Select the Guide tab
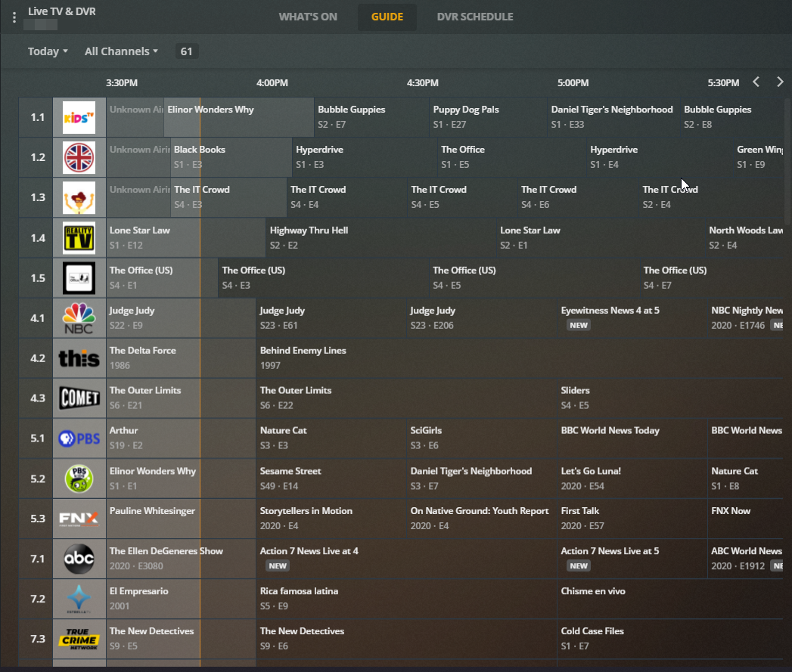 tap(387, 17)
